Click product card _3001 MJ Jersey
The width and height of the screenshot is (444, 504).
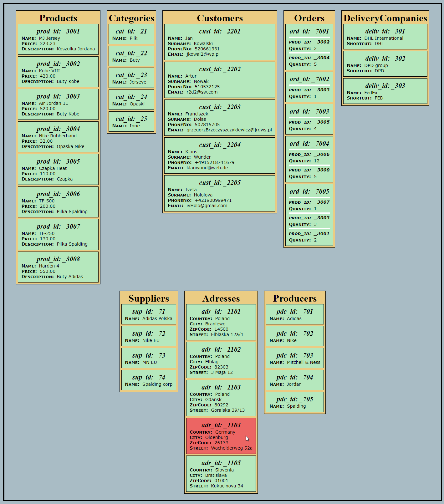point(58,39)
